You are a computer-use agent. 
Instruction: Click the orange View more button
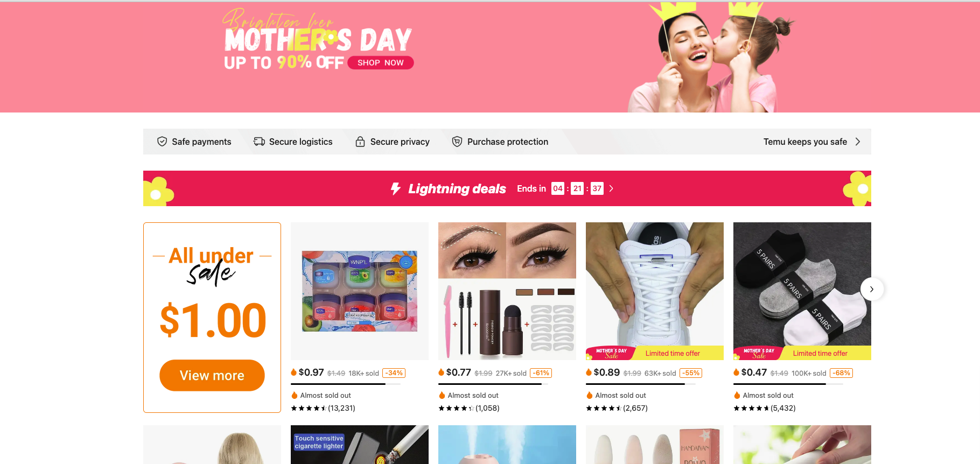[x=212, y=375]
